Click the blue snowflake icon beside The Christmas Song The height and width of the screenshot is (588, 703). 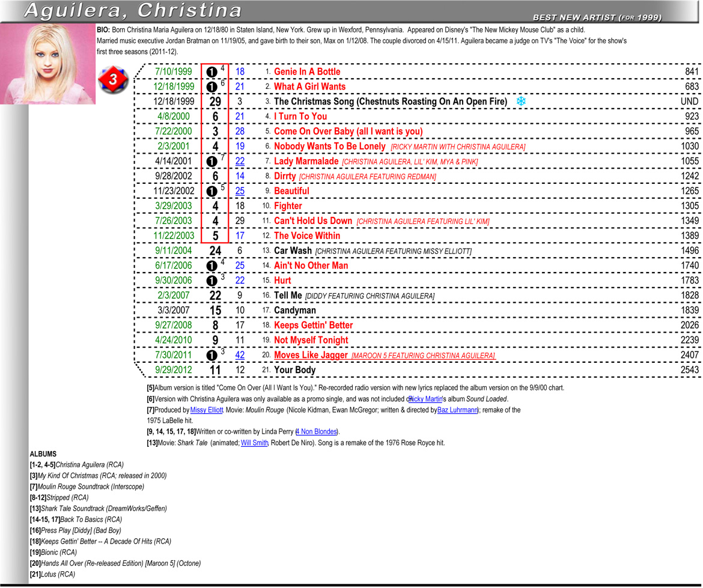(x=520, y=102)
